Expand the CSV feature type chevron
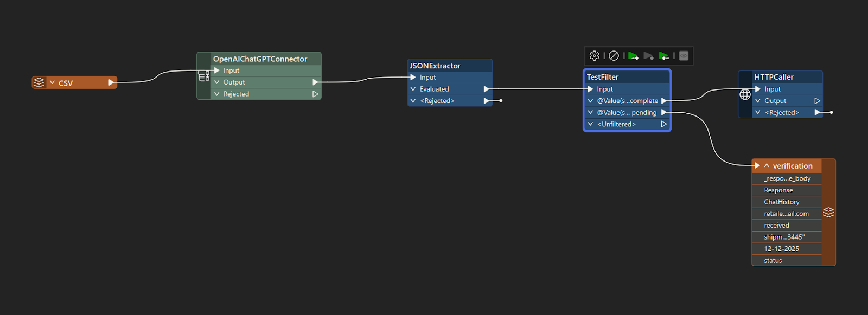This screenshot has width=868, height=315. (52, 83)
